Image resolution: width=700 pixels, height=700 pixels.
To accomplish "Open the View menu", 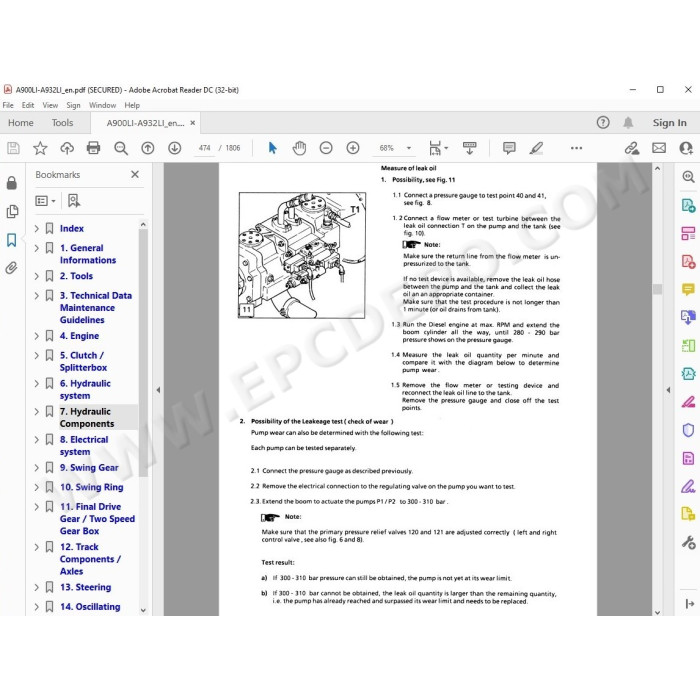I will click(x=50, y=105).
